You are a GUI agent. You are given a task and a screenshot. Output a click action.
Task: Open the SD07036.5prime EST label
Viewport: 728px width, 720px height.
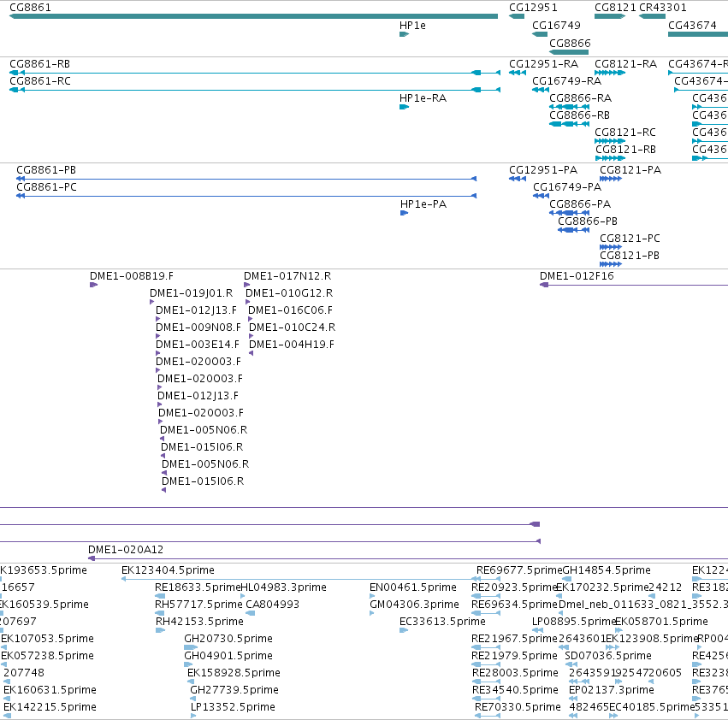(608, 656)
